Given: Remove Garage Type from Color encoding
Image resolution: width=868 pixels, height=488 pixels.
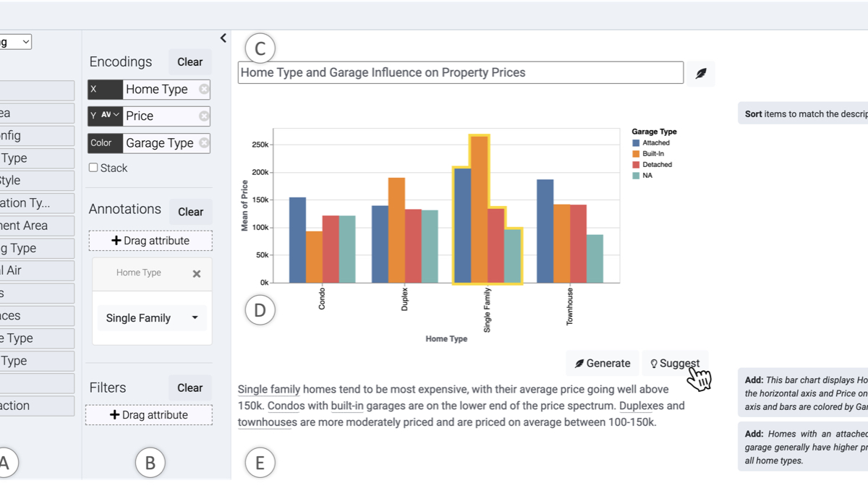Looking at the screenshot, I should pos(204,143).
